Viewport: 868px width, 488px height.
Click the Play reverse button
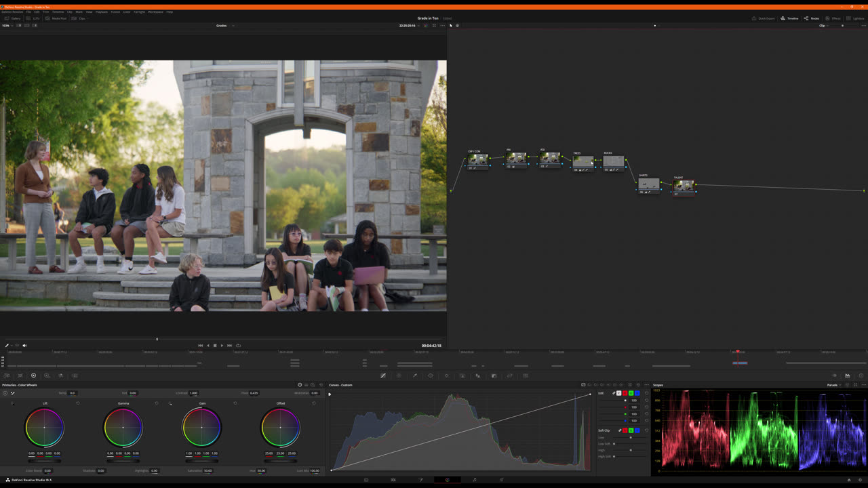pos(208,346)
